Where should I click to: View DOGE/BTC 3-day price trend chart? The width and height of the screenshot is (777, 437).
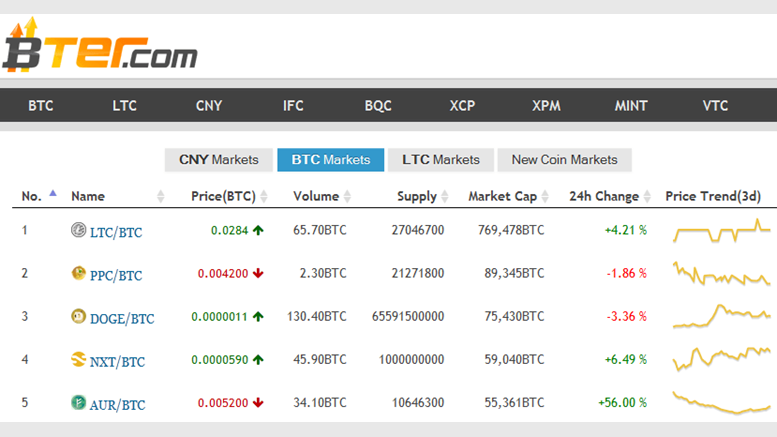pos(722,317)
